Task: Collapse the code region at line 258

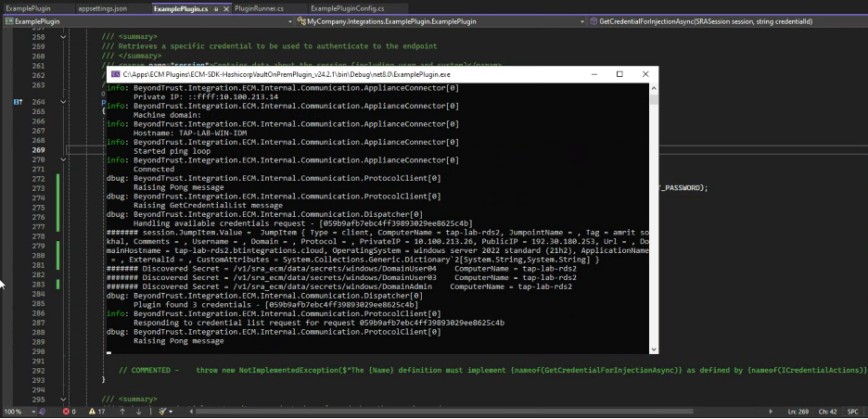Action: (63, 37)
